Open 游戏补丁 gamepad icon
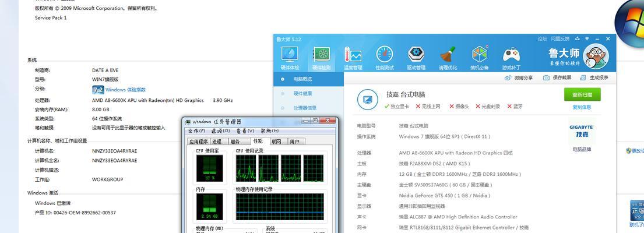644x233 pixels. pos(511,58)
